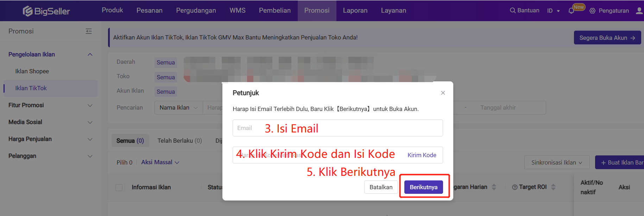Viewport: 644px width, 216px height.
Task: Open the Pesanan menu
Action: [x=150, y=11]
